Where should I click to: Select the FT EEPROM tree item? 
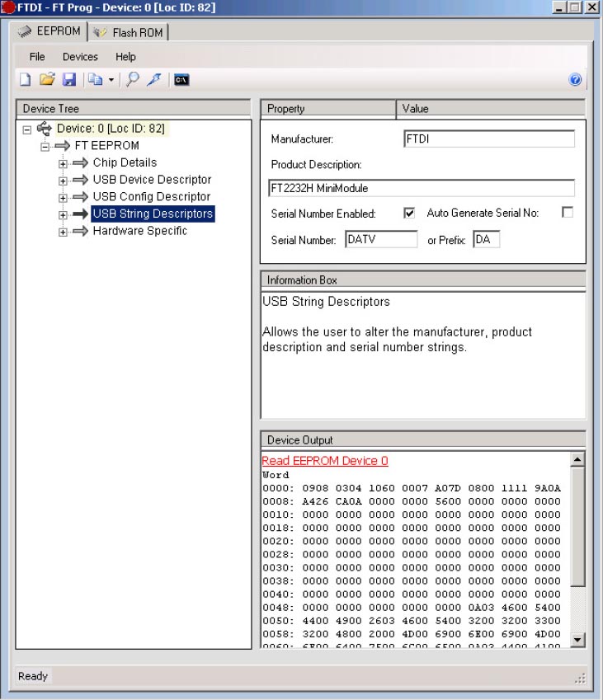point(106,146)
